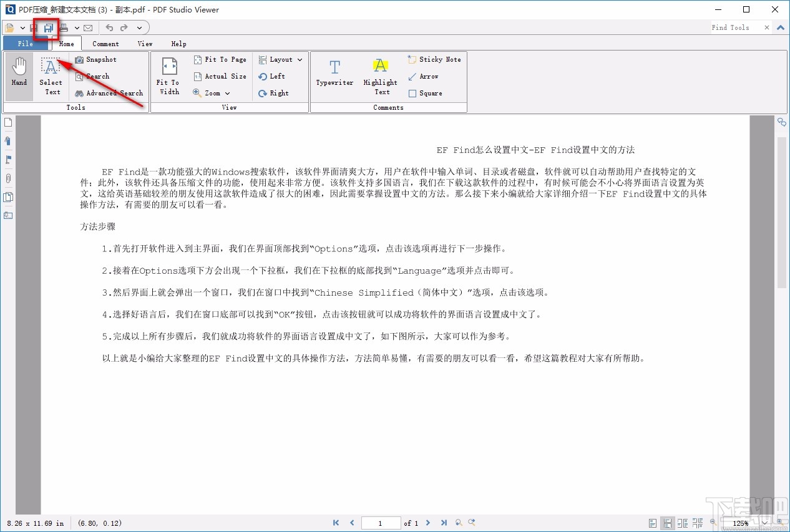The height and width of the screenshot is (532, 790).
Task: Click the vertical scrollbar
Action: [781, 212]
